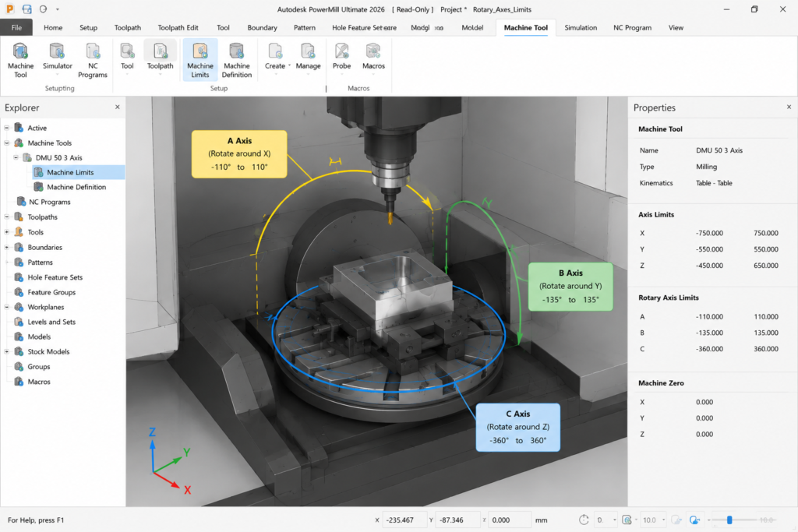
Task: Close the Explorer panel
Action: click(118, 107)
